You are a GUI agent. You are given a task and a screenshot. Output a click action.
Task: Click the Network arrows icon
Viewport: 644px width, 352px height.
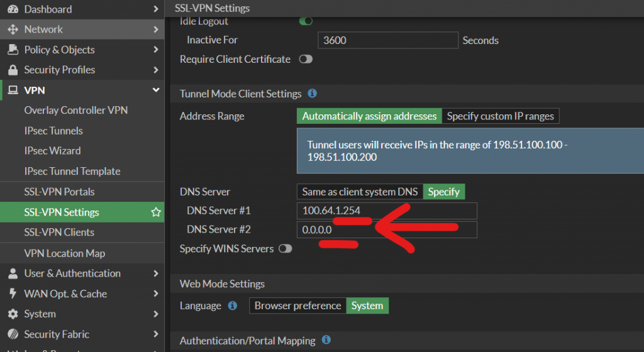13,29
